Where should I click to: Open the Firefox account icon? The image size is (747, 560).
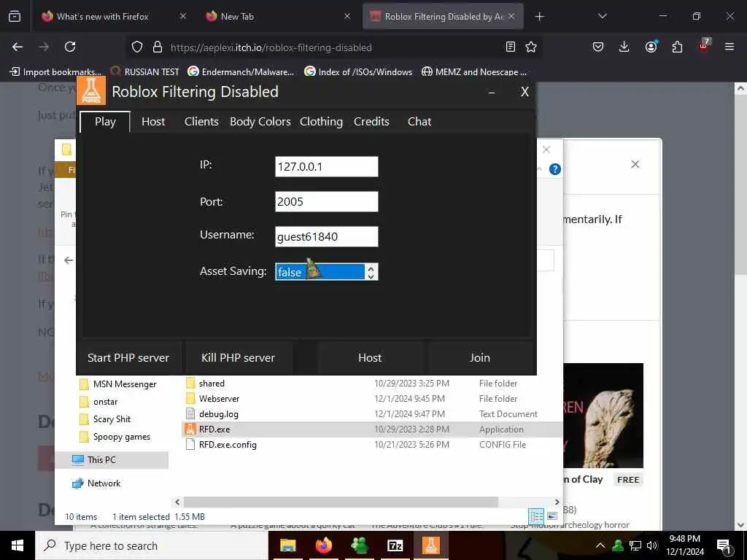tap(651, 46)
